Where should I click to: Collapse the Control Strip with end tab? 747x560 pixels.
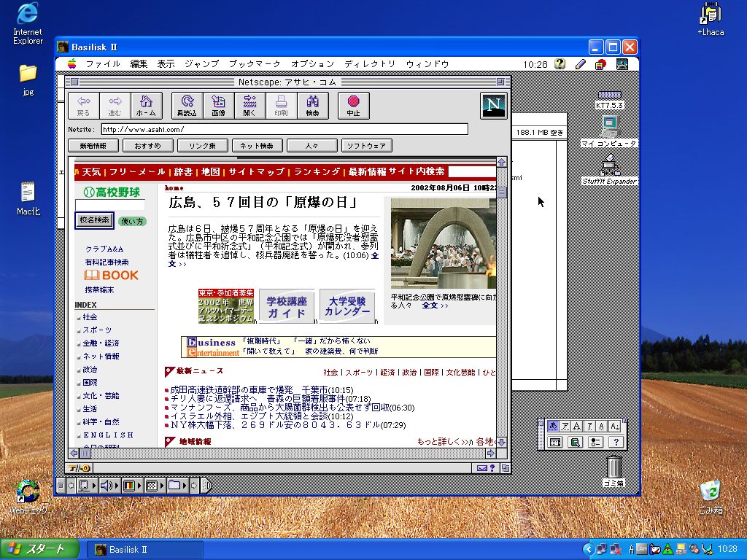[x=206, y=486]
